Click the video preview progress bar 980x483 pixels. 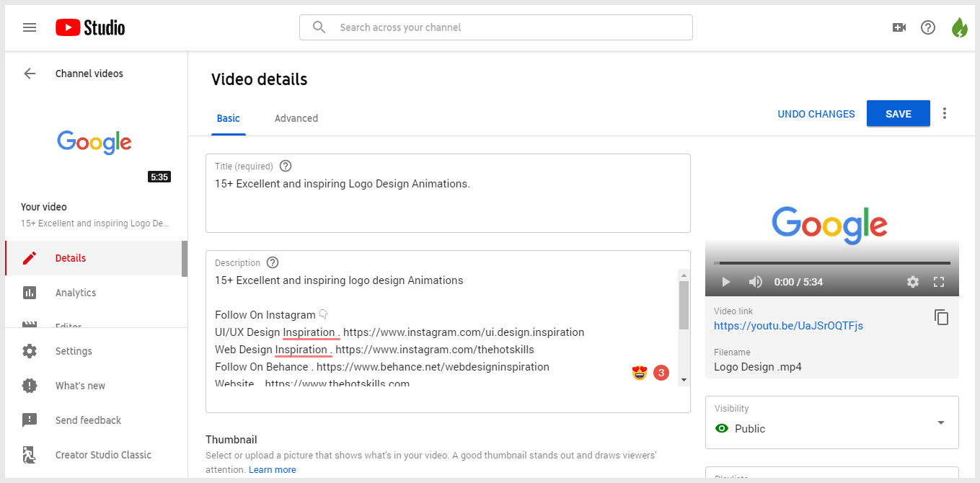[x=832, y=263]
